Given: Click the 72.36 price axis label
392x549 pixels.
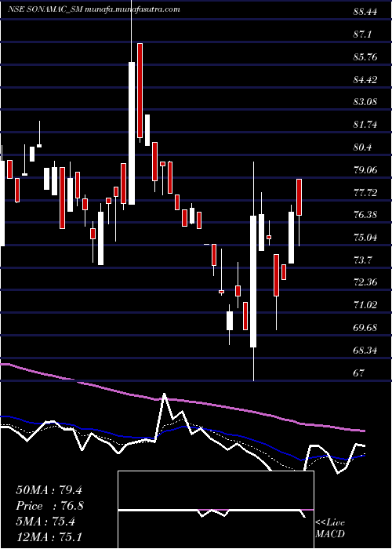Looking at the screenshot, I should (x=365, y=282).
